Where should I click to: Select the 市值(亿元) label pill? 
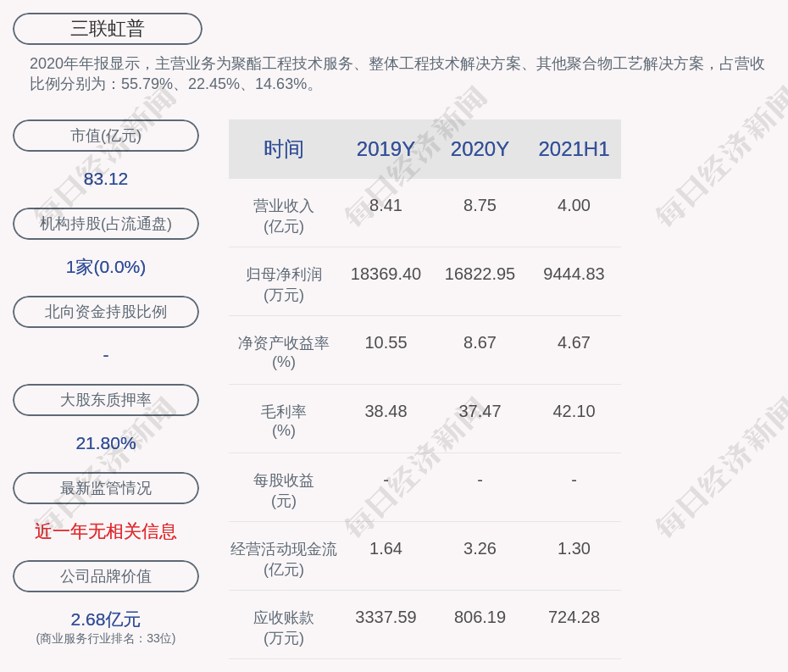coord(106,136)
